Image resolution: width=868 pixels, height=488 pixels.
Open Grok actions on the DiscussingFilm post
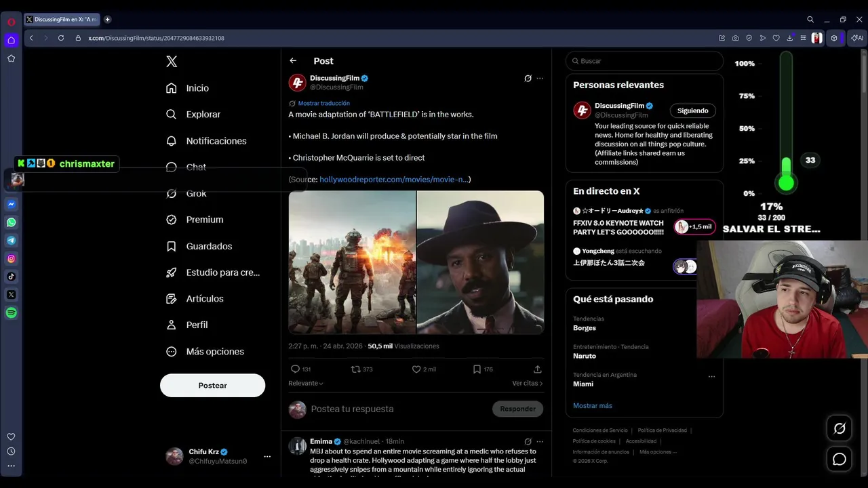coord(528,79)
